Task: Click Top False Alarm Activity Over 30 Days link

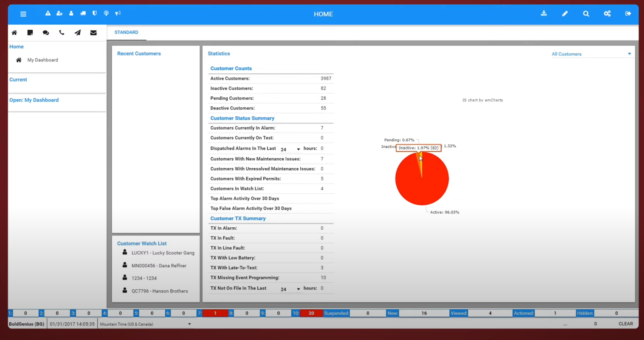Action: pos(251,208)
